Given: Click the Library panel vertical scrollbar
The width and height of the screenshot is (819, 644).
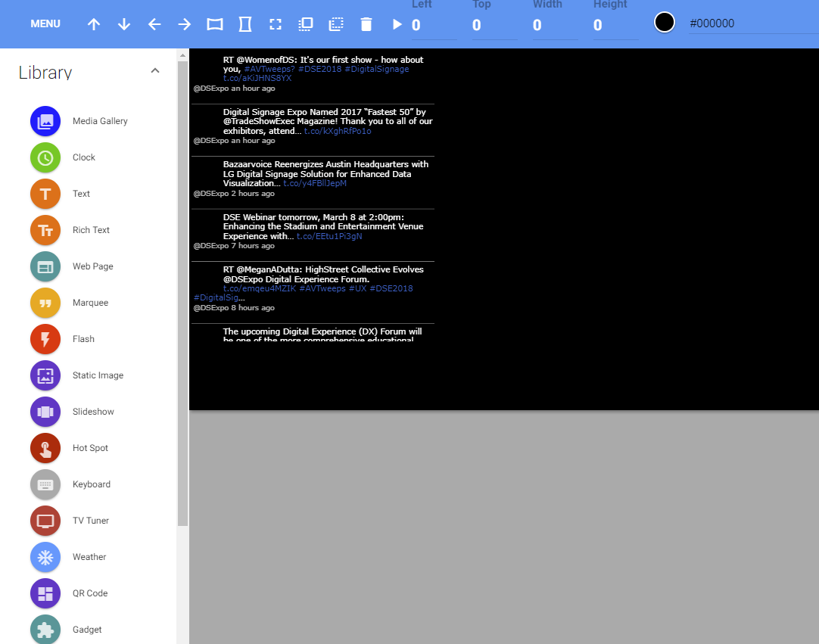Looking at the screenshot, I should pos(182,293).
